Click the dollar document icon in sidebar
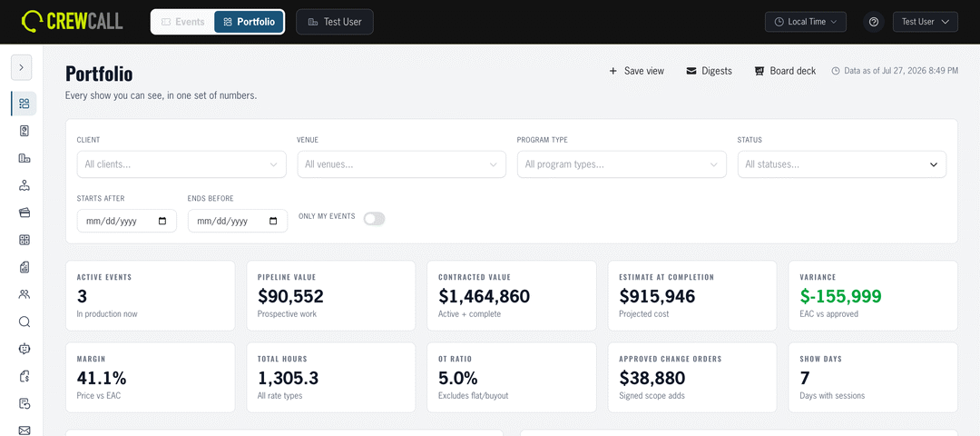Screen dimensions: 980x436 click(x=24, y=376)
